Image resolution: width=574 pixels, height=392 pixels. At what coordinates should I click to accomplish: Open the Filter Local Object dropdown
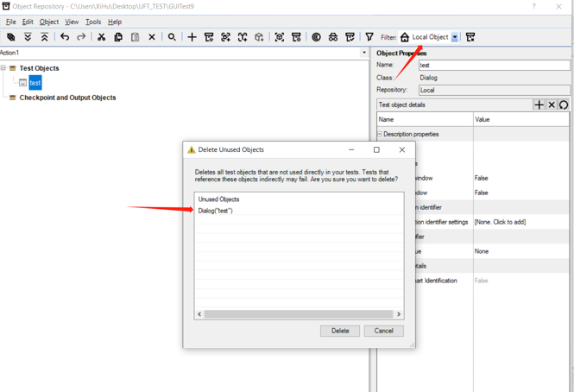[x=455, y=37]
